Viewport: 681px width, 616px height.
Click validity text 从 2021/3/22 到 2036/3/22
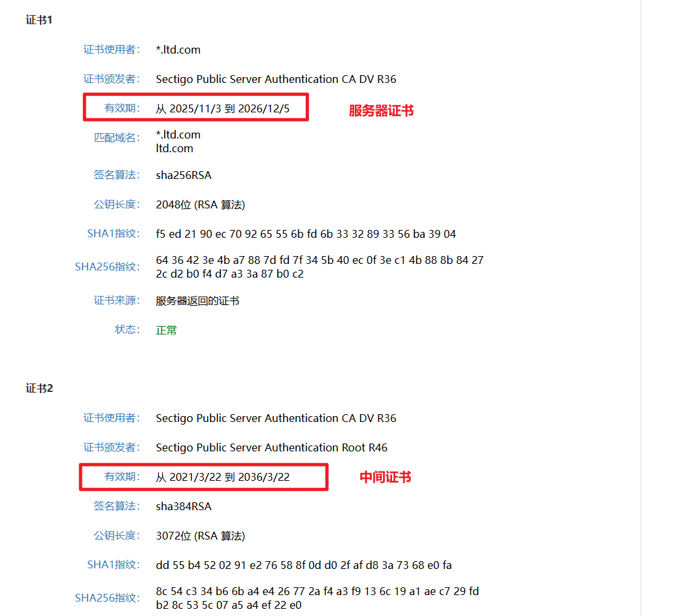(x=223, y=477)
